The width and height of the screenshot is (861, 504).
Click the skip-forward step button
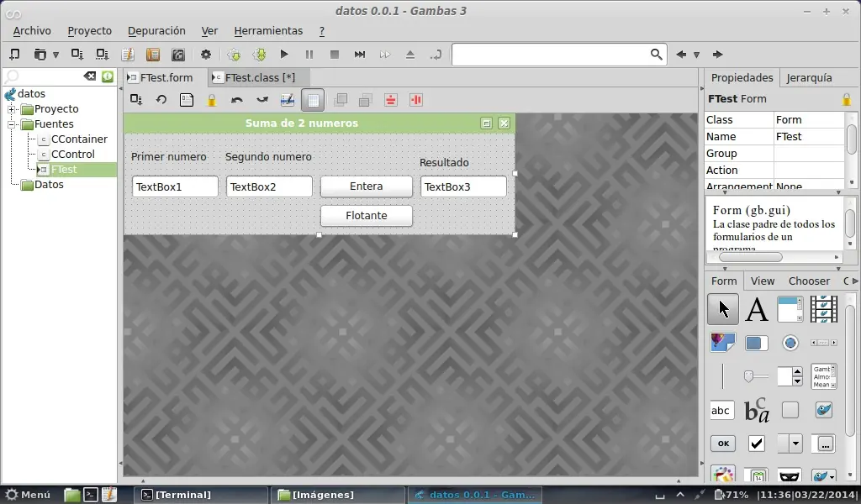(360, 55)
